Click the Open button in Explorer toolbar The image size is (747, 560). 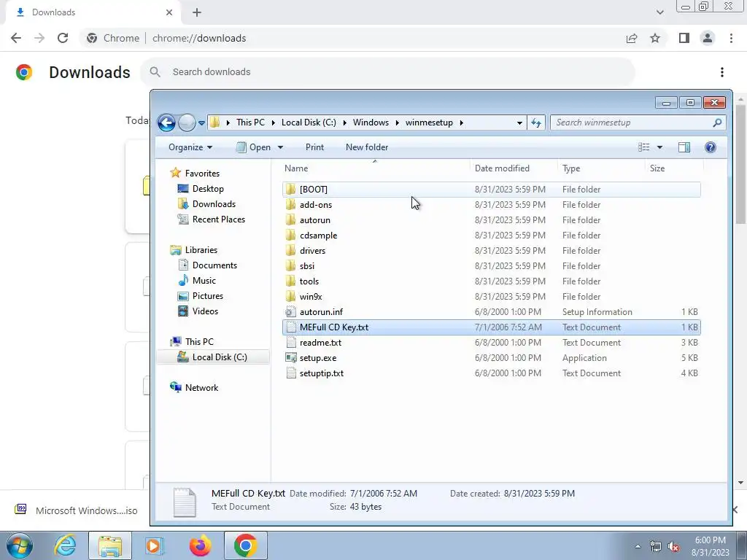click(253, 147)
